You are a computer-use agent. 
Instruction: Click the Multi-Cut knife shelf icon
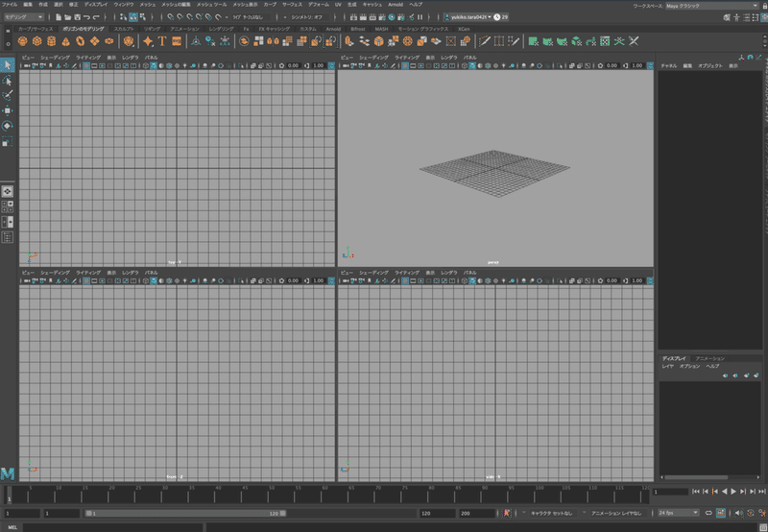(x=485, y=41)
